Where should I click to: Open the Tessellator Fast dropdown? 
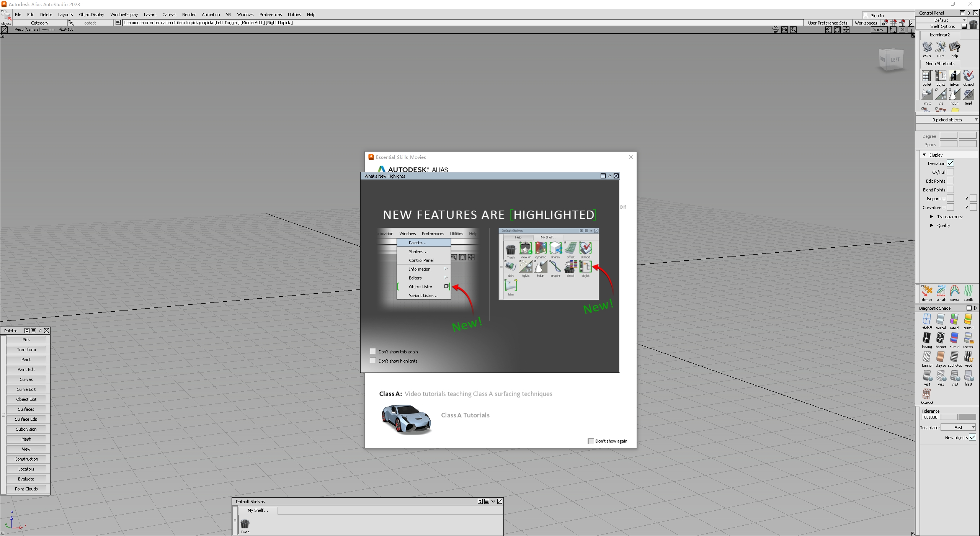point(958,428)
